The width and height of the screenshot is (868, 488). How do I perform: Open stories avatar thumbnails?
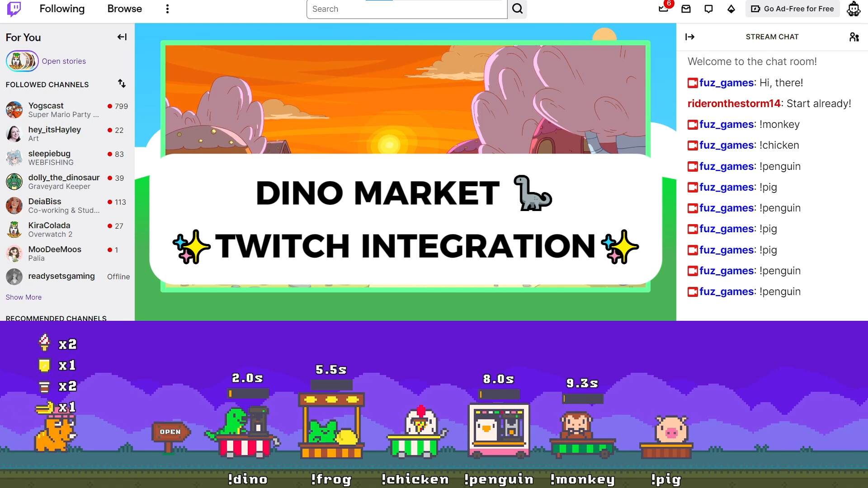click(22, 61)
